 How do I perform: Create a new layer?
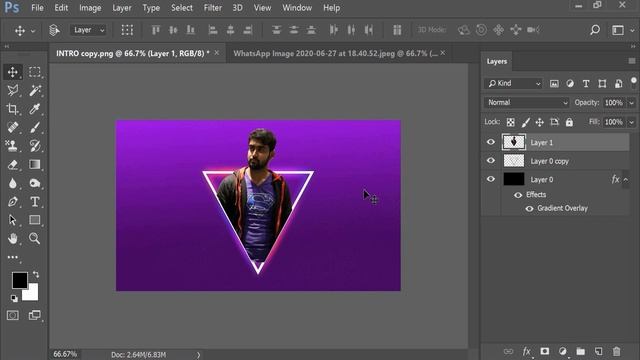[598, 351]
